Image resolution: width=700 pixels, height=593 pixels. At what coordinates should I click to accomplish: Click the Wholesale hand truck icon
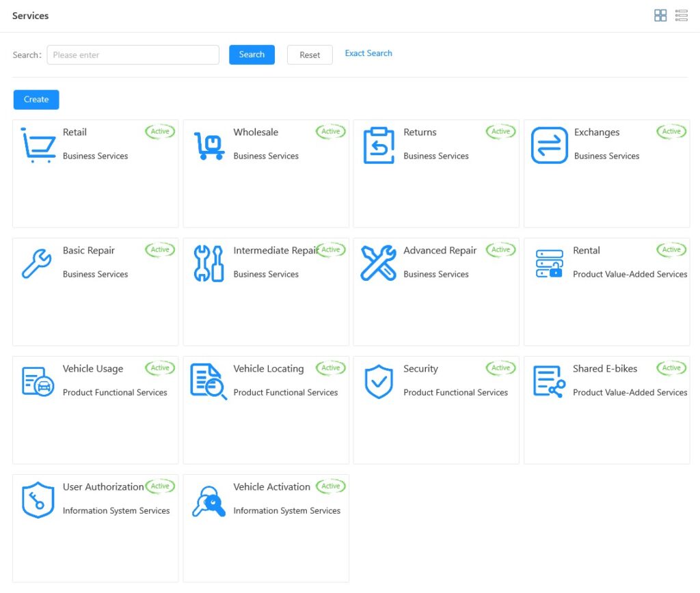[209, 146]
